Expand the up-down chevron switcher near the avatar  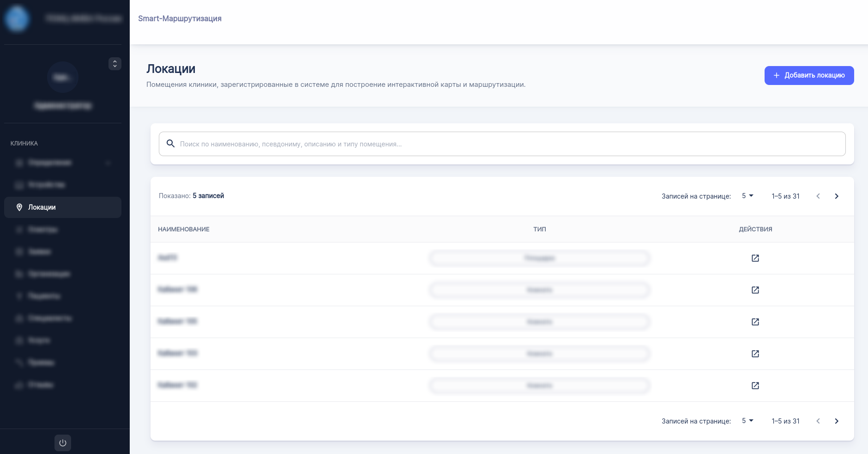click(x=115, y=64)
